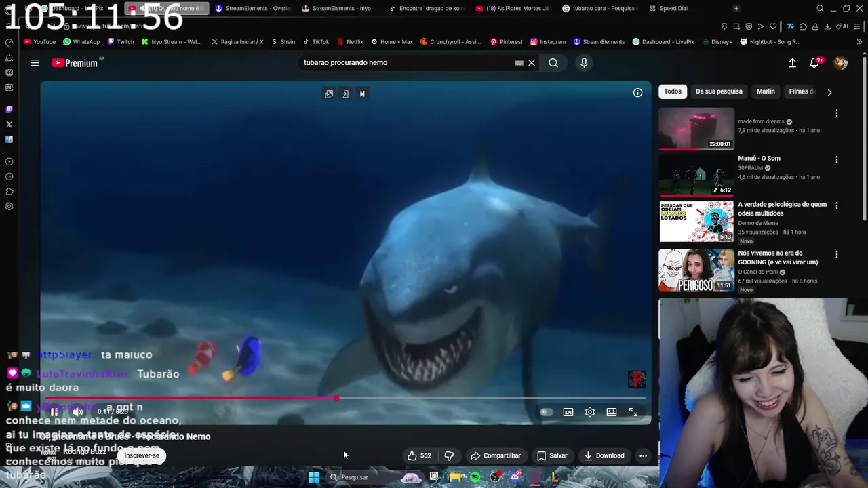This screenshot has width=868, height=488.
Task: Switch to As Piores Mortes tab
Action: pyautogui.click(x=513, y=9)
